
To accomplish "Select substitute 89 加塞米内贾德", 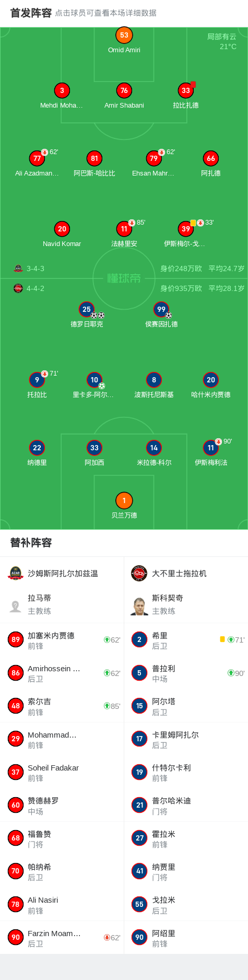I will (x=62, y=640).
